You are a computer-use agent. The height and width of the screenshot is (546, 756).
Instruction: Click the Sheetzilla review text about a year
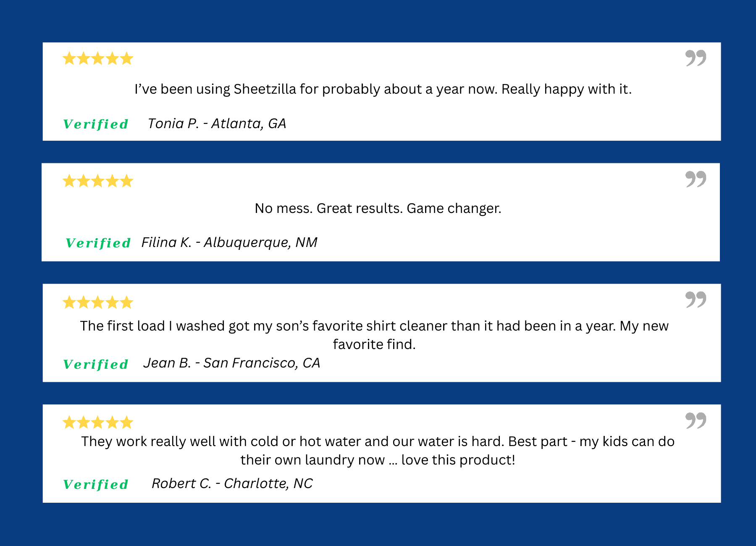click(x=383, y=89)
